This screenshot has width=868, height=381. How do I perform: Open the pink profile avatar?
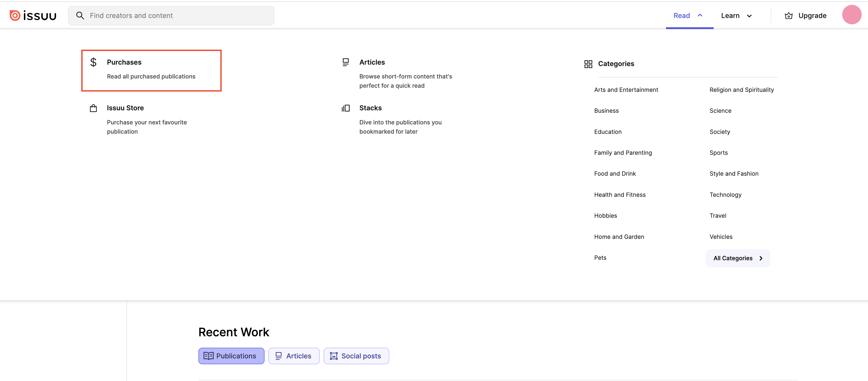[x=851, y=15]
